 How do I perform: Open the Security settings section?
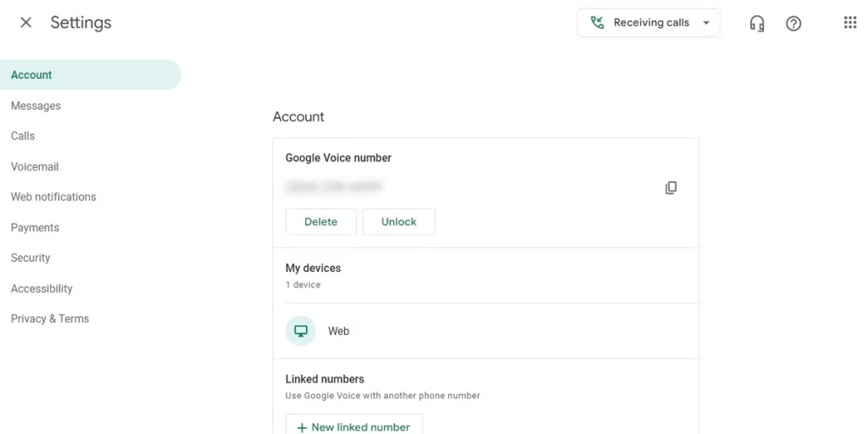[31, 258]
